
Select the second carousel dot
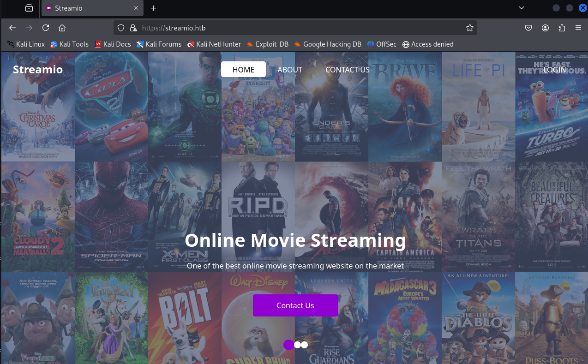(x=297, y=345)
